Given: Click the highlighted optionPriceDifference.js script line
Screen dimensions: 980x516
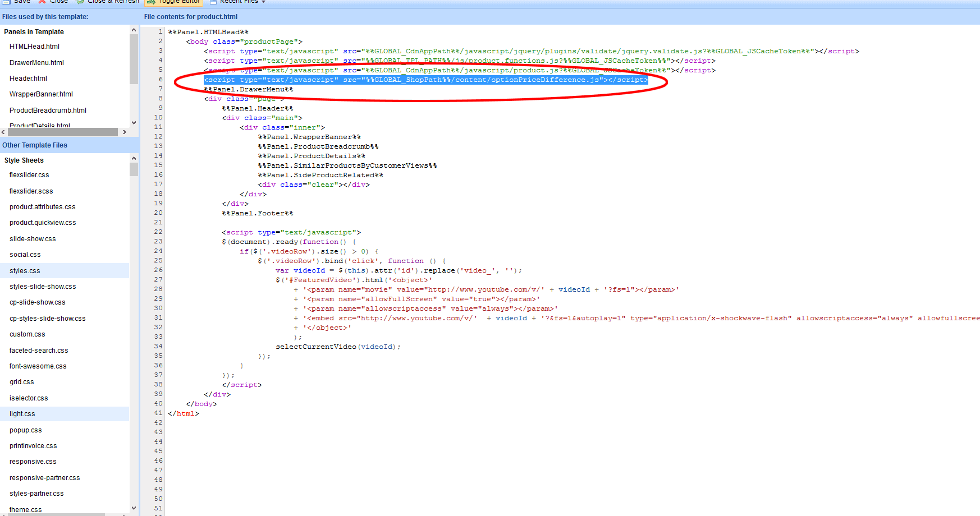Looking at the screenshot, I should pyautogui.click(x=425, y=80).
